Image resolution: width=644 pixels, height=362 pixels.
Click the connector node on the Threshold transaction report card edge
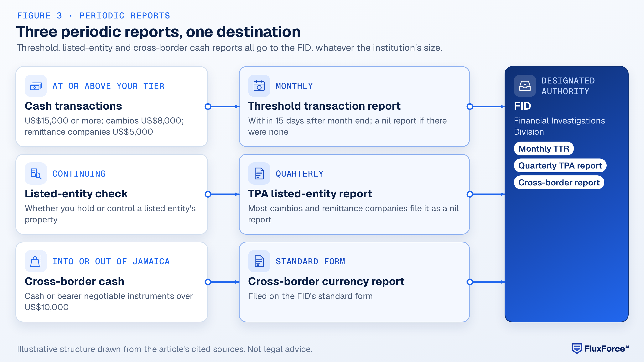[470, 107]
